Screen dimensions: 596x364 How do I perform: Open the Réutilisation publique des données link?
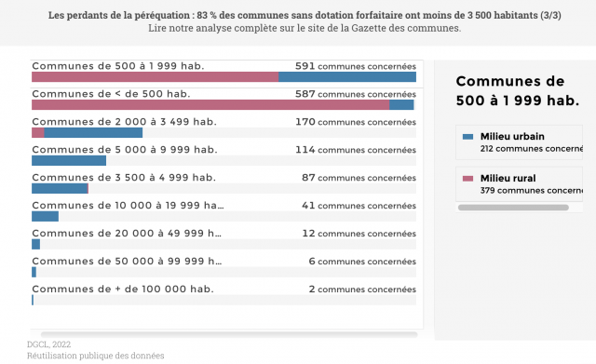pos(95,356)
